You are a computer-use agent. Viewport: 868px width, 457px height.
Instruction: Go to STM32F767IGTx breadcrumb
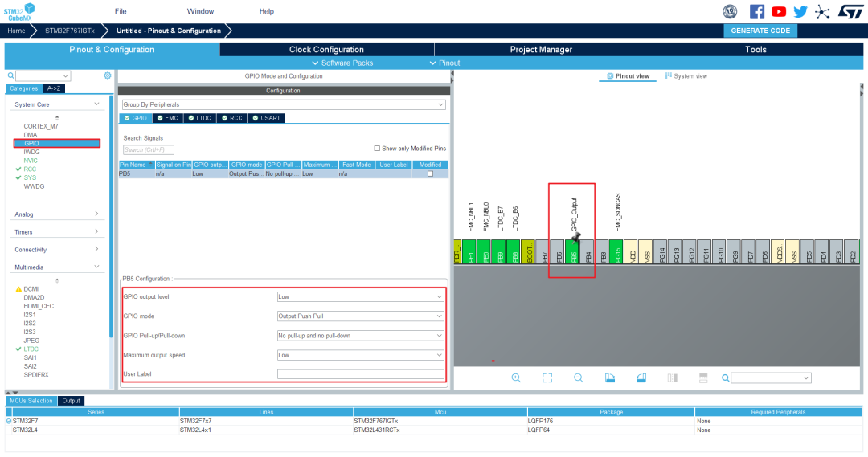click(70, 31)
